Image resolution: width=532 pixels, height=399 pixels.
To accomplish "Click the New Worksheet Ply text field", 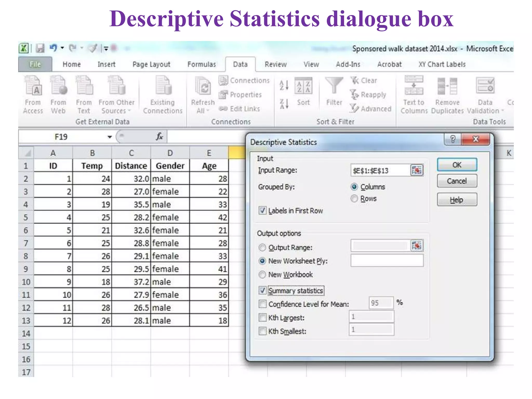I will (387, 260).
